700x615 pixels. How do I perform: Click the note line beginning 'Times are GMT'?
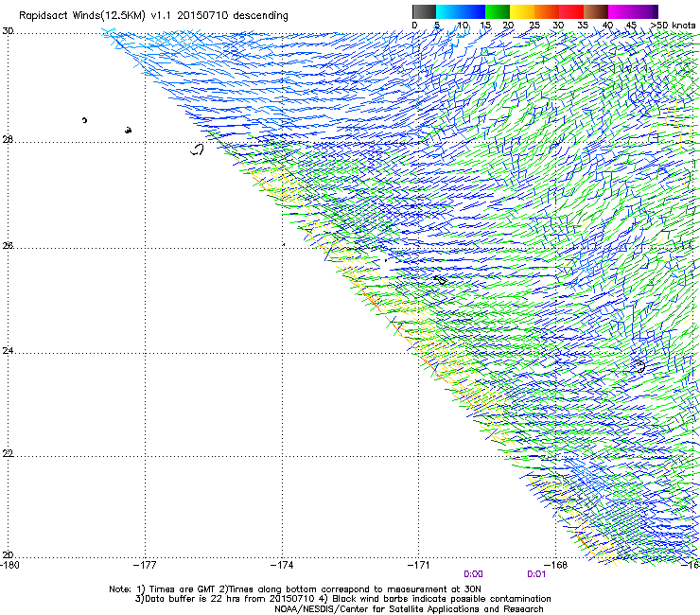pos(295,589)
